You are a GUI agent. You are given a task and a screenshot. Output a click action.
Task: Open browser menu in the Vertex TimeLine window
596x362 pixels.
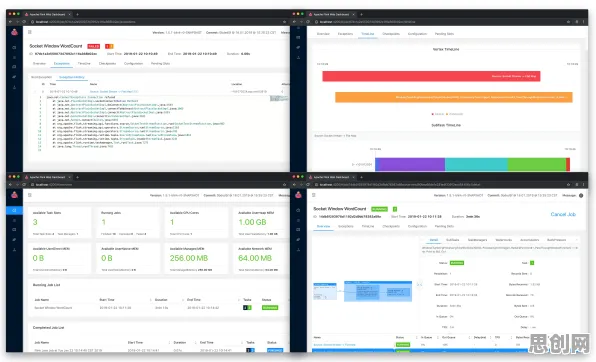[583, 22]
